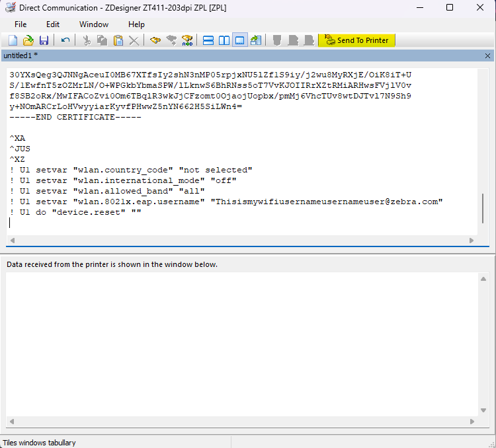Paste from clipboard using the toolbar icon
The width and height of the screenshot is (496, 448).
pyautogui.click(x=118, y=40)
